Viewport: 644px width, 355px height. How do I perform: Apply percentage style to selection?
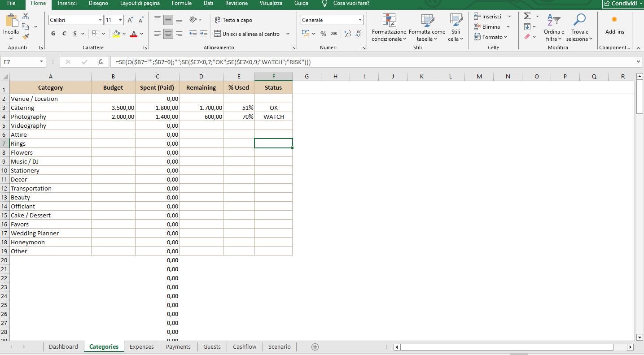(x=323, y=33)
